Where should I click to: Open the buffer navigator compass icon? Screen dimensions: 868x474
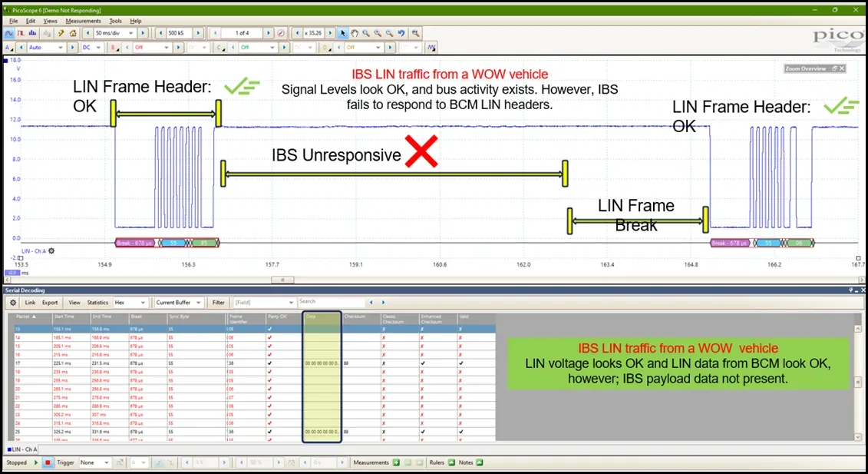click(281, 33)
